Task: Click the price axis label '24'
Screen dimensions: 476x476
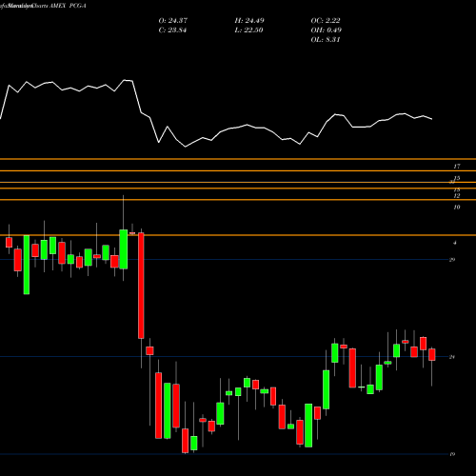Action: coord(452,357)
